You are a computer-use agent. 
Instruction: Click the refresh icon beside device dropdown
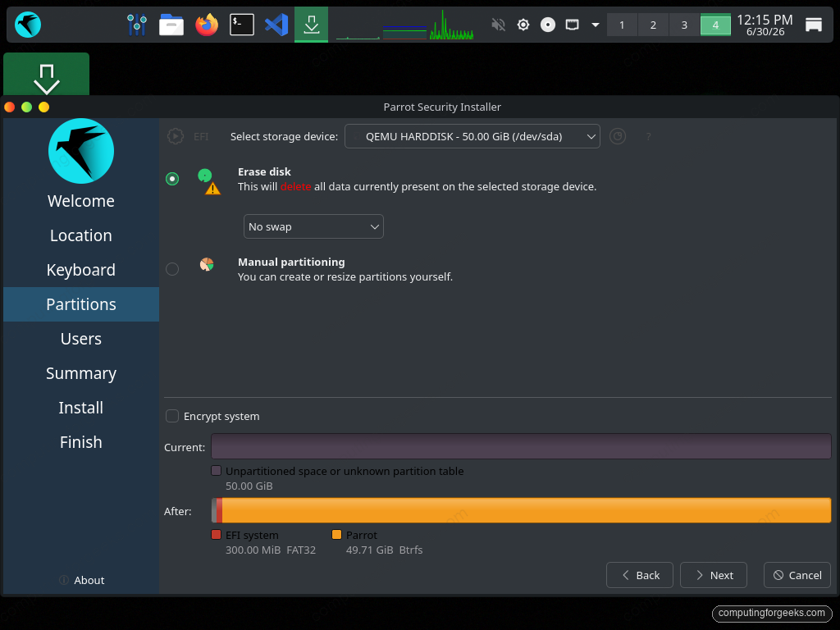(618, 136)
